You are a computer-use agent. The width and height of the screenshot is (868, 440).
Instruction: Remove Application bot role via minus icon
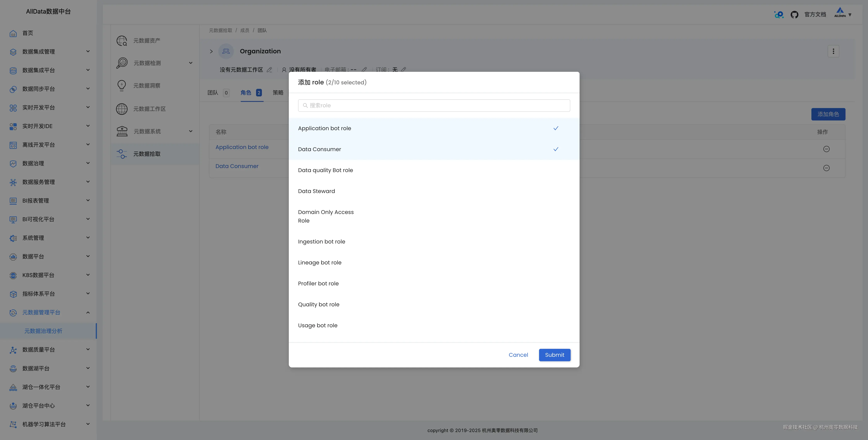tap(826, 149)
